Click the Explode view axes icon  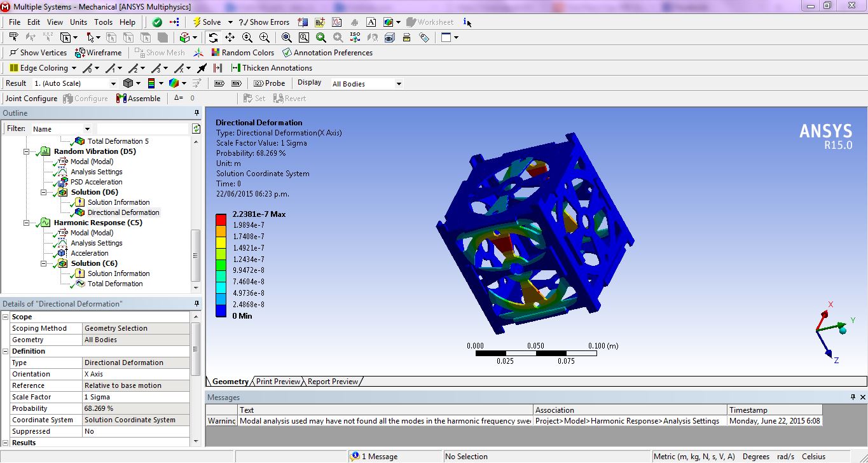click(198, 53)
